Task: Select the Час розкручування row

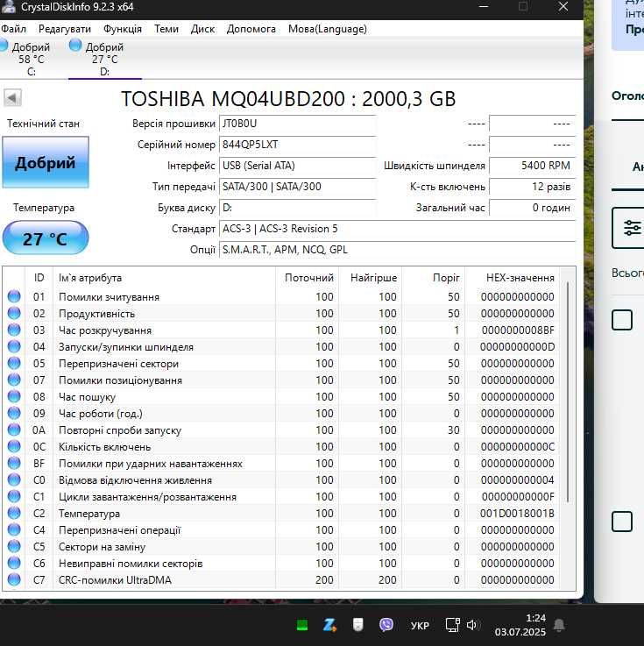Action: coord(281,330)
